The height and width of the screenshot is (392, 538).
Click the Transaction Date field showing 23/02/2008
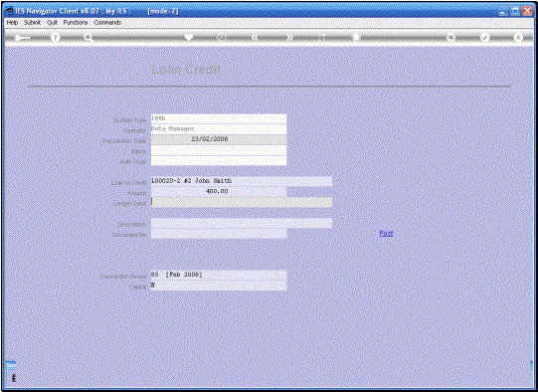pos(219,139)
